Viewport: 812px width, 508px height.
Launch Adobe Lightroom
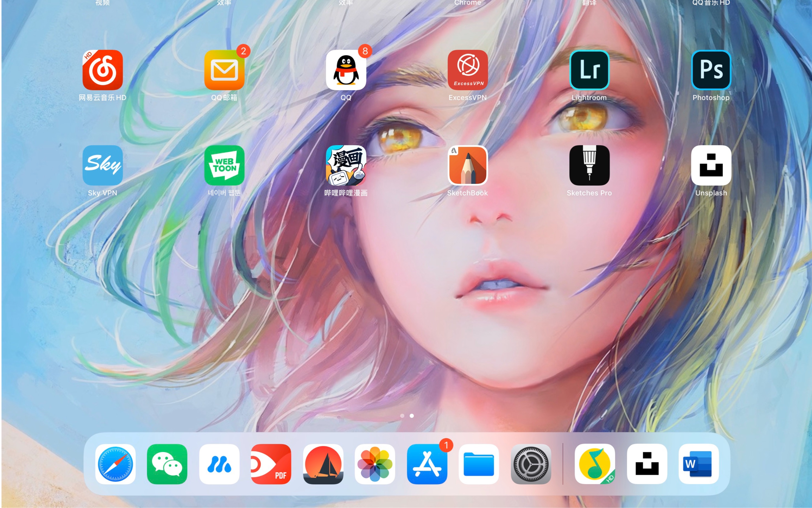coord(589,70)
